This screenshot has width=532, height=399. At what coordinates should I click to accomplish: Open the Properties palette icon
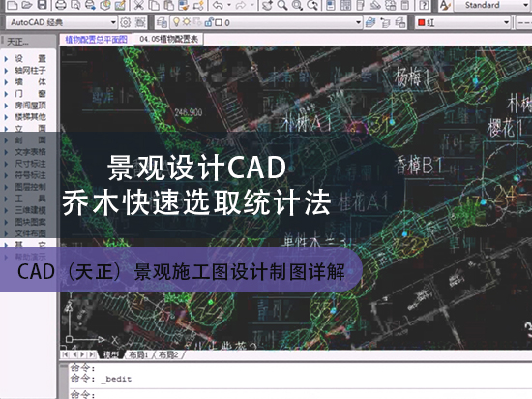pyautogui.click(x=330, y=5)
